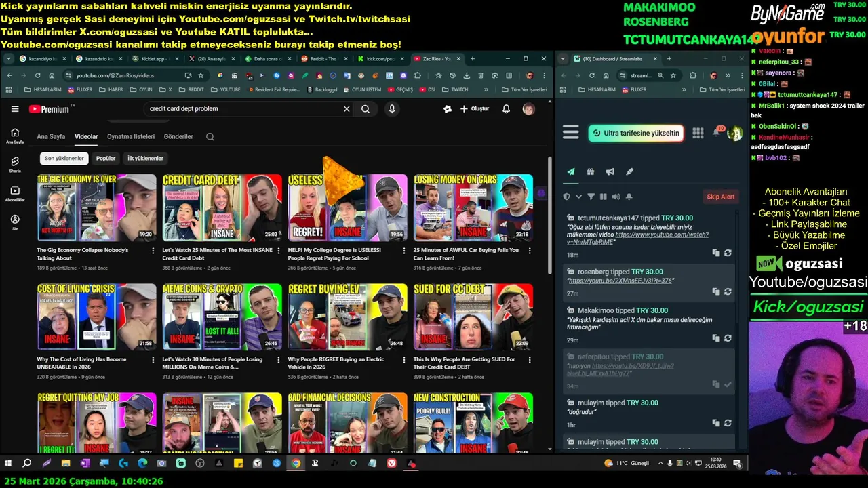The width and height of the screenshot is (868, 488).
Task: Open the HABER bookmarks folder
Action: tap(111, 89)
